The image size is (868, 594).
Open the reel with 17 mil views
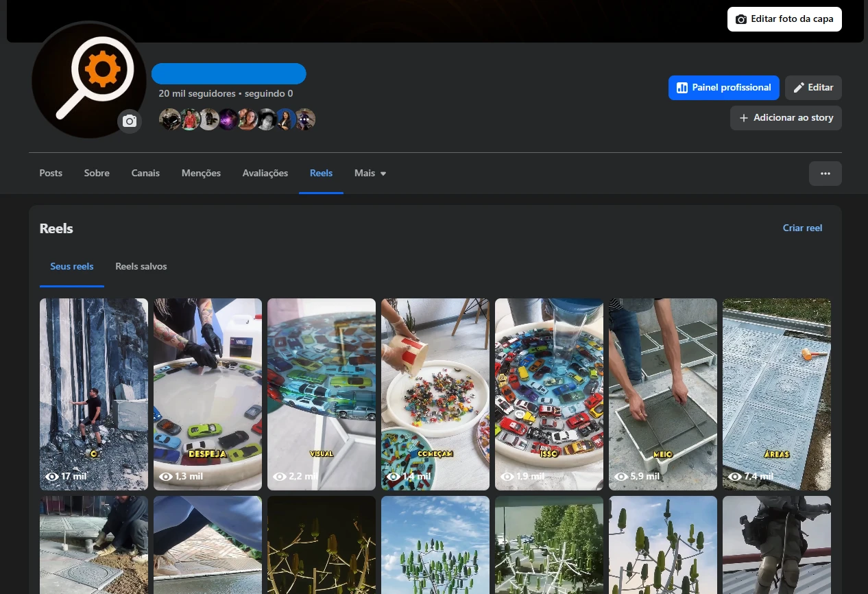94,394
